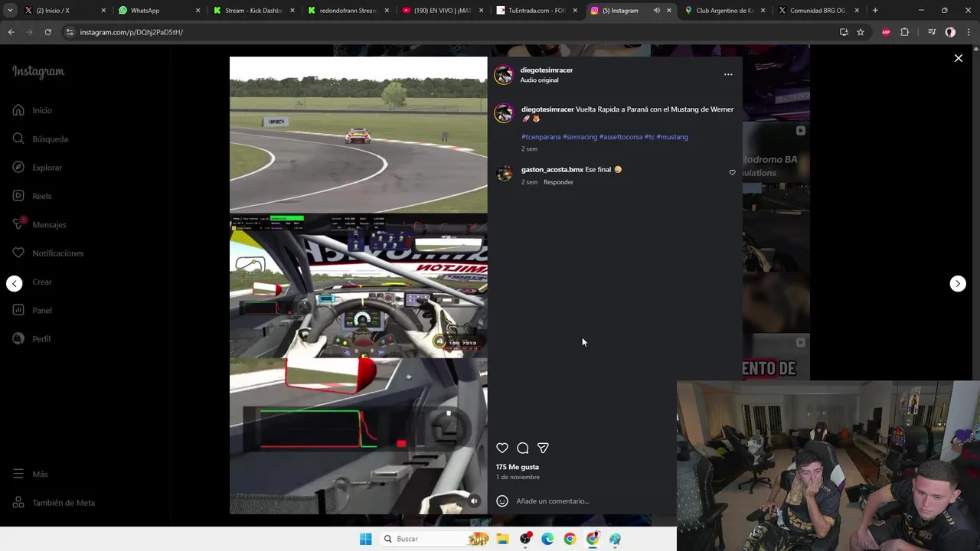Switch to EN VIVO YouTube tab
This screenshot has height=551, width=980.
(443, 11)
